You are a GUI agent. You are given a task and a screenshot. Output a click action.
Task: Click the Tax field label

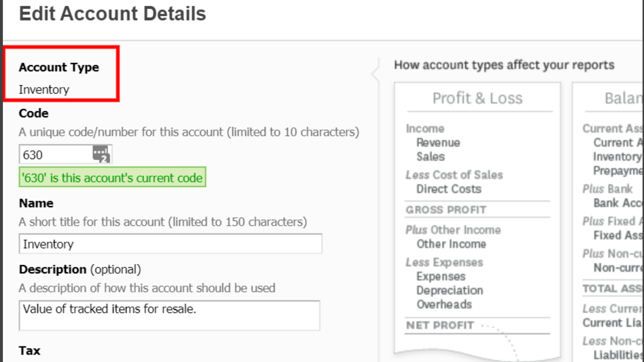point(30,350)
